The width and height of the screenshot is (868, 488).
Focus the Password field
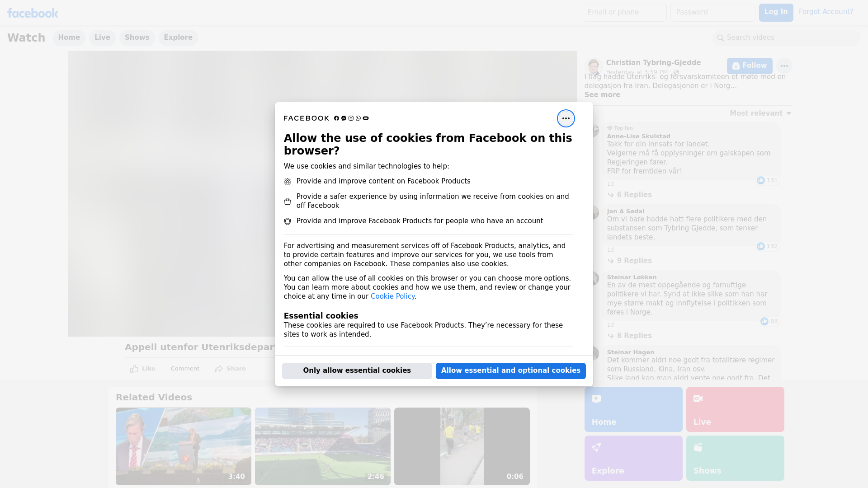click(712, 12)
